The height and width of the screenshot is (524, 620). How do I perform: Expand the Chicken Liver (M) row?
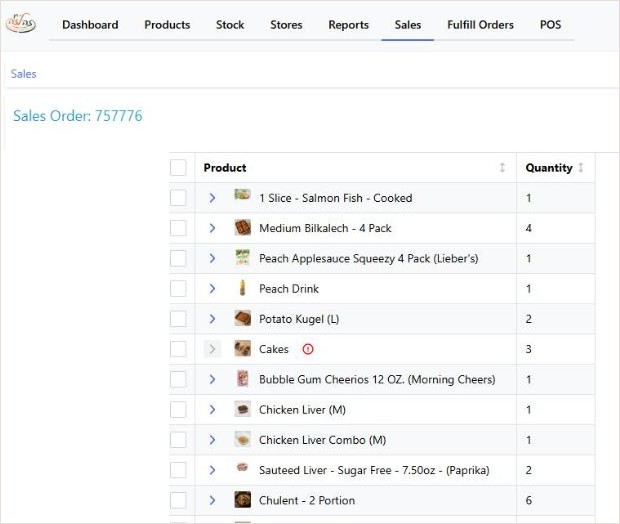tap(212, 410)
